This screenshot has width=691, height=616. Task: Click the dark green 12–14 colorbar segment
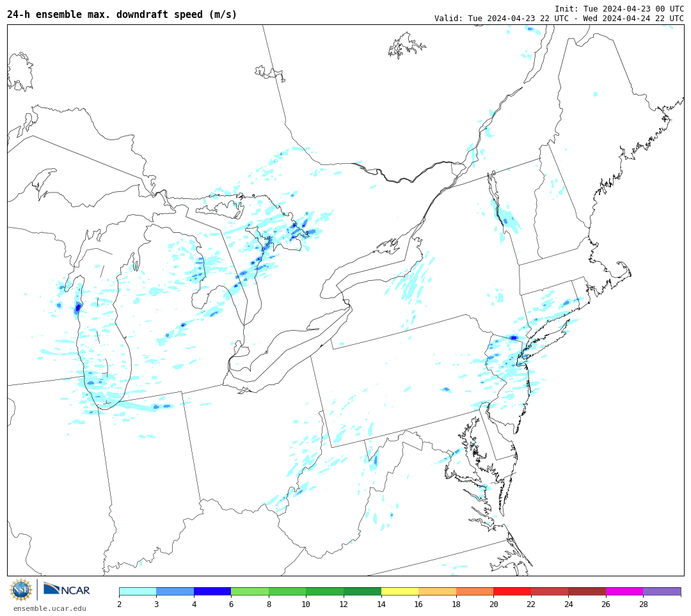click(362, 591)
